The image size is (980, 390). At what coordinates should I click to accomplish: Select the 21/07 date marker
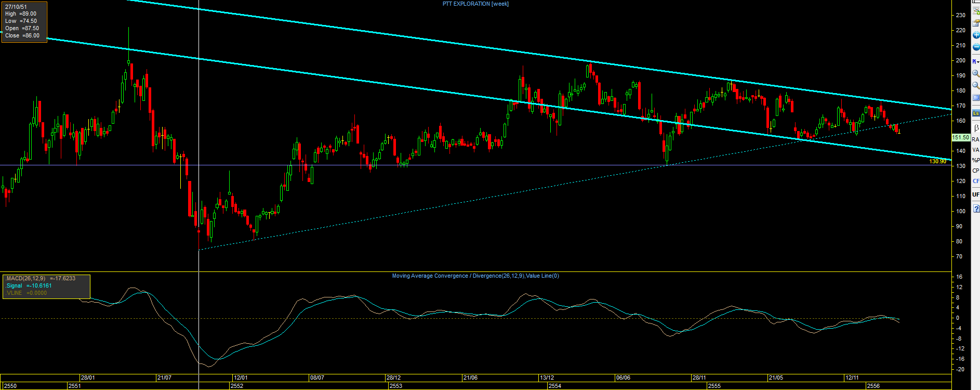pyautogui.click(x=164, y=378)
